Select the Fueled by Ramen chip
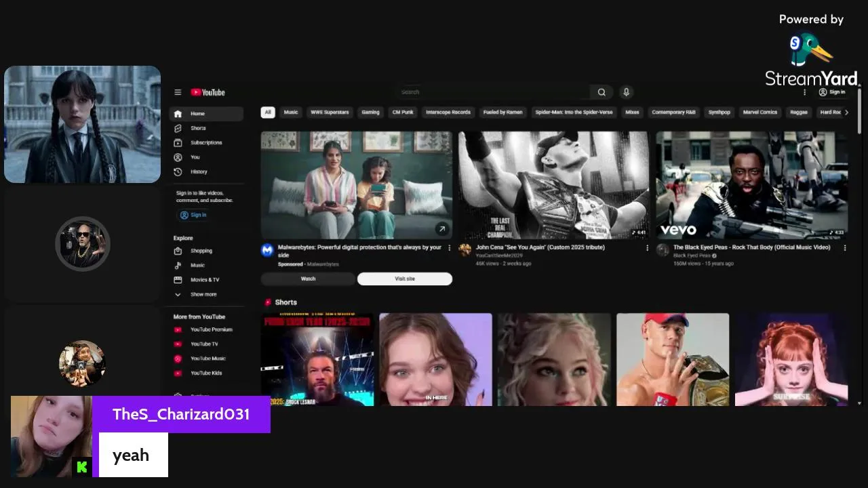This screenshot has width=868, height=488. (502, 112)
